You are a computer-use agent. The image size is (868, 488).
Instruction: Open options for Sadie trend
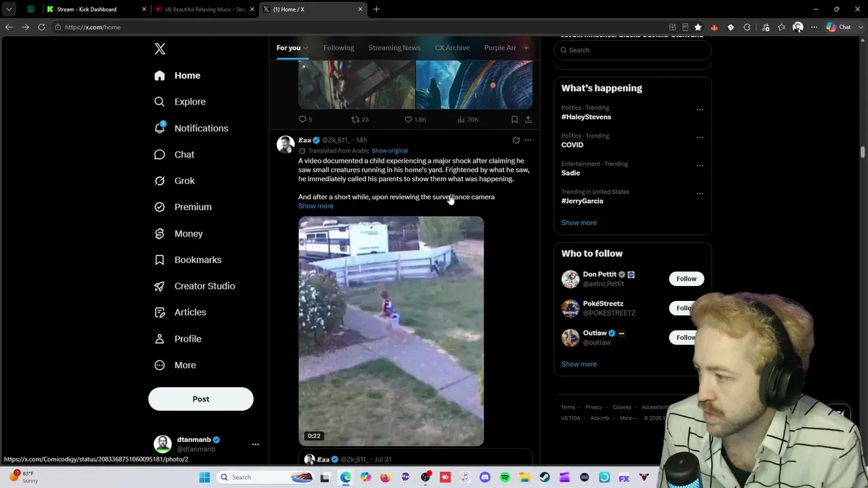[x=700, y=165]
